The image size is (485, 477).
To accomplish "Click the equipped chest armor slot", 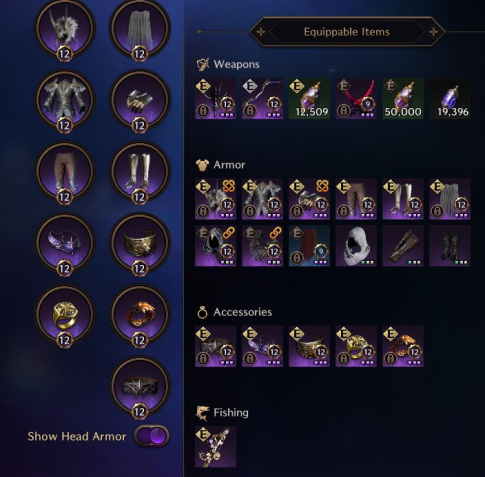I will (x=65, y=101).
